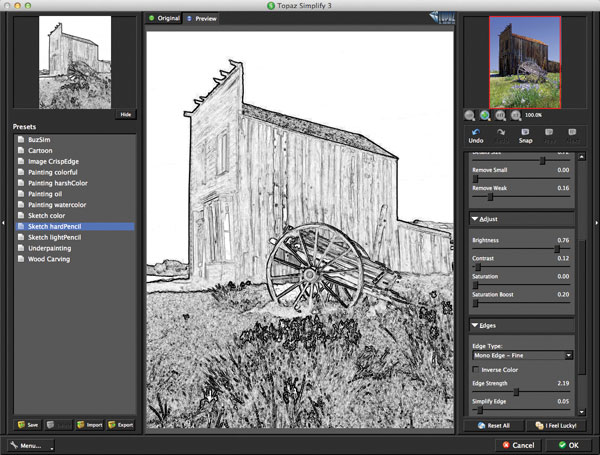Hide the preset preview thumbnail

[x=126, y=114]
